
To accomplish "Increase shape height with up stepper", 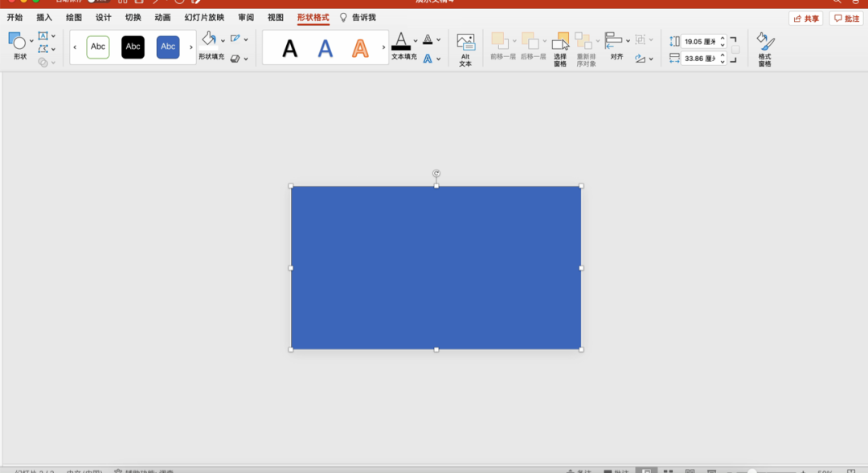I will click(x=723, y=39).
